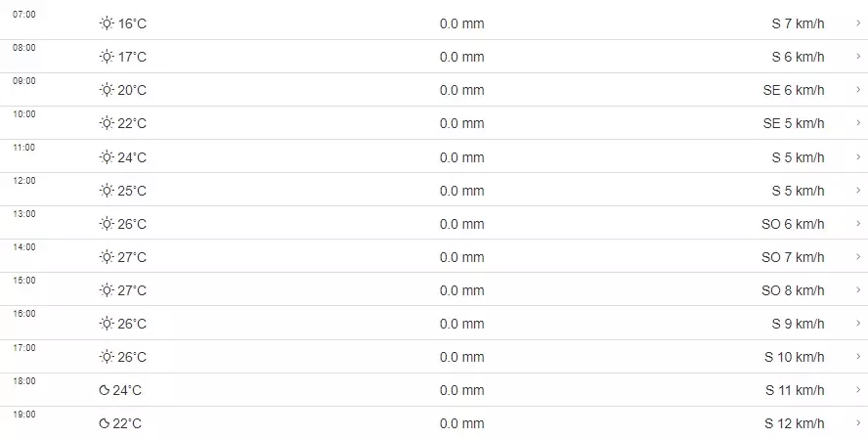Expand the 19:00 forecast row arrow
Image resolution: width=868 pixels, height=439 pixels.
857,424
